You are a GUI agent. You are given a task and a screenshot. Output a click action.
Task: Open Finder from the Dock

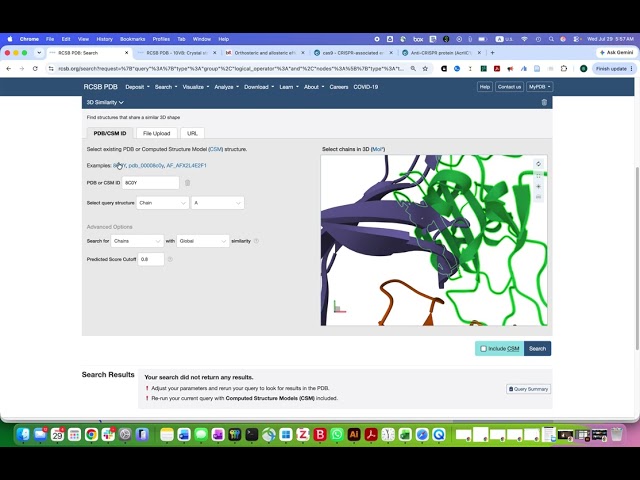23,435
